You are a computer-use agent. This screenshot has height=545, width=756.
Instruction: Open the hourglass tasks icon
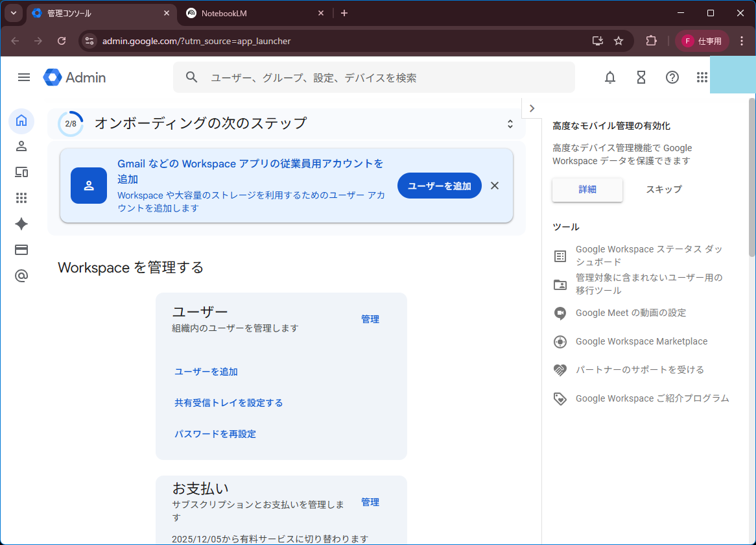(641, 78)
